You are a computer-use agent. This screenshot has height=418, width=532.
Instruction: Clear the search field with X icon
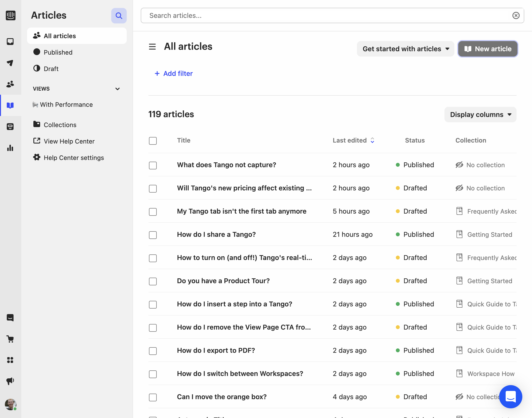coord(516,16)
